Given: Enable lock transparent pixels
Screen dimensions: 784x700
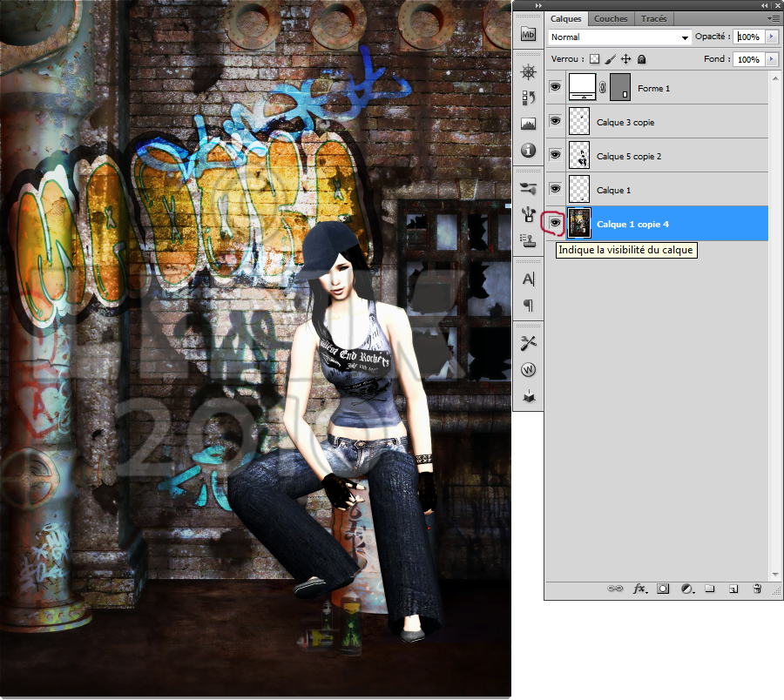Looking at the screenshot, I should pos(595,59).
